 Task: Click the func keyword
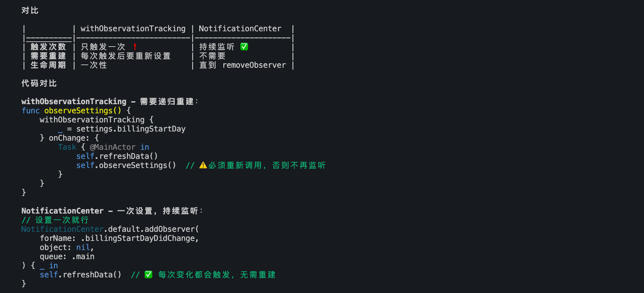(x=31, y=111)
